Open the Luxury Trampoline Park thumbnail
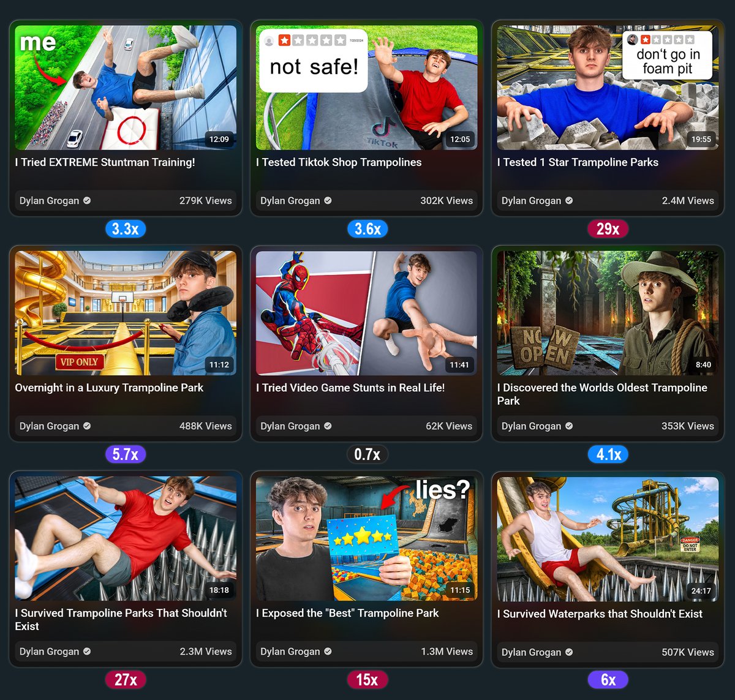Image resolution: width=735 pixels, height=700 pixels. coord(126,313)
